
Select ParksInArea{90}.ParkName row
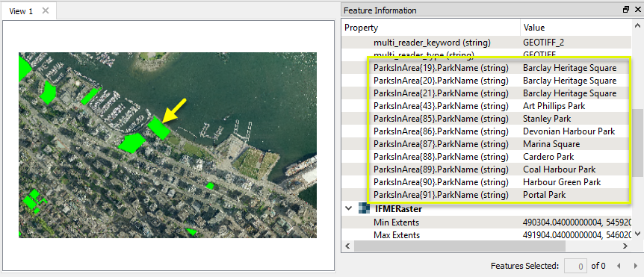(x=486, y=182)
